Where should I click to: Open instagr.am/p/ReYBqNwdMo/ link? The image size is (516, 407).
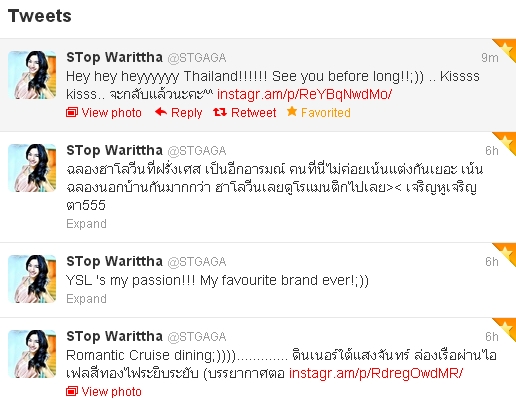304,94
